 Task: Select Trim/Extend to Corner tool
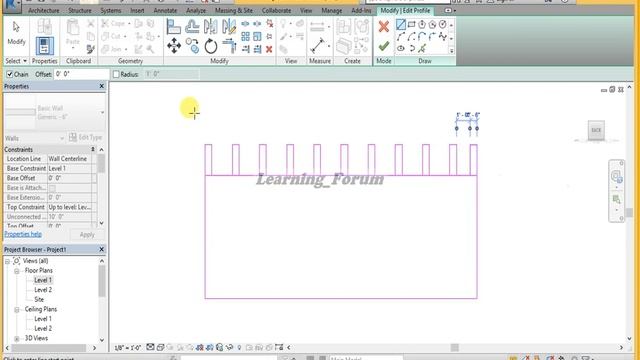(229, 45)
